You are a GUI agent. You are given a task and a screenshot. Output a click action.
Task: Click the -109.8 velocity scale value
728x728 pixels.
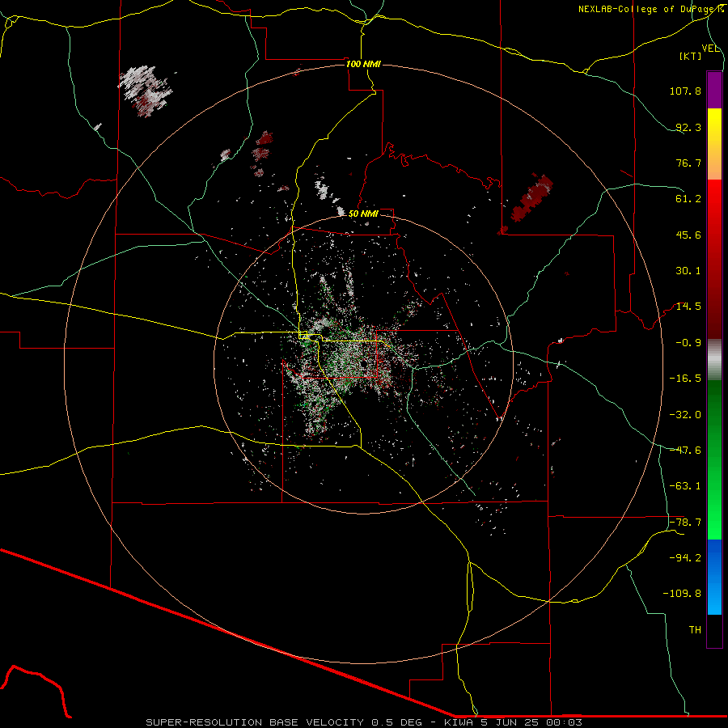(x=682, y=594)
